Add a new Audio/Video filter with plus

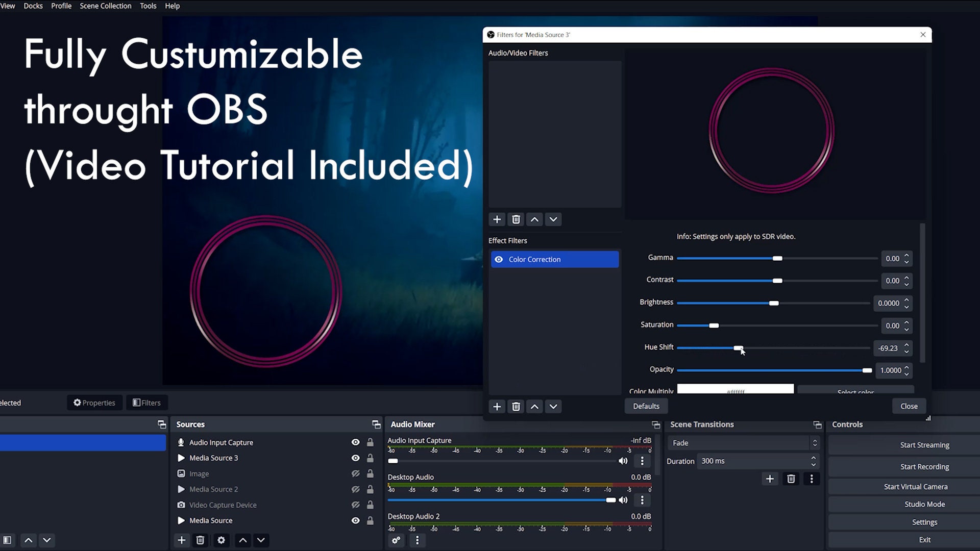(497, 219)
